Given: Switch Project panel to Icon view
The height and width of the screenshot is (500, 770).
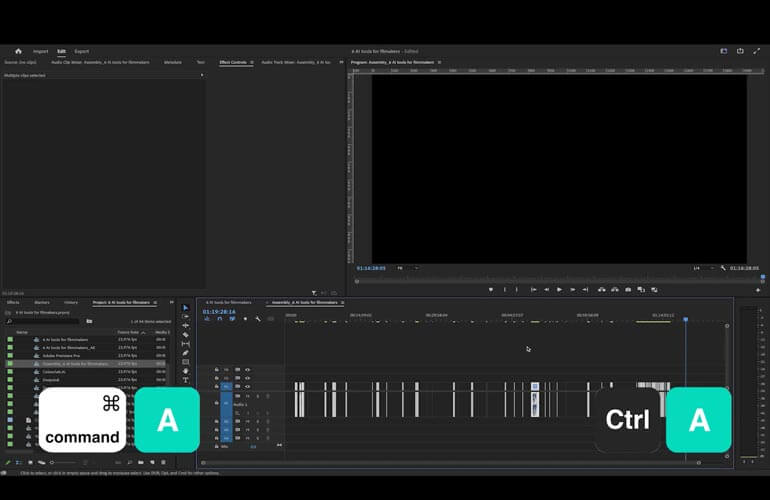Looking at the screenshot, I should 30,462.
